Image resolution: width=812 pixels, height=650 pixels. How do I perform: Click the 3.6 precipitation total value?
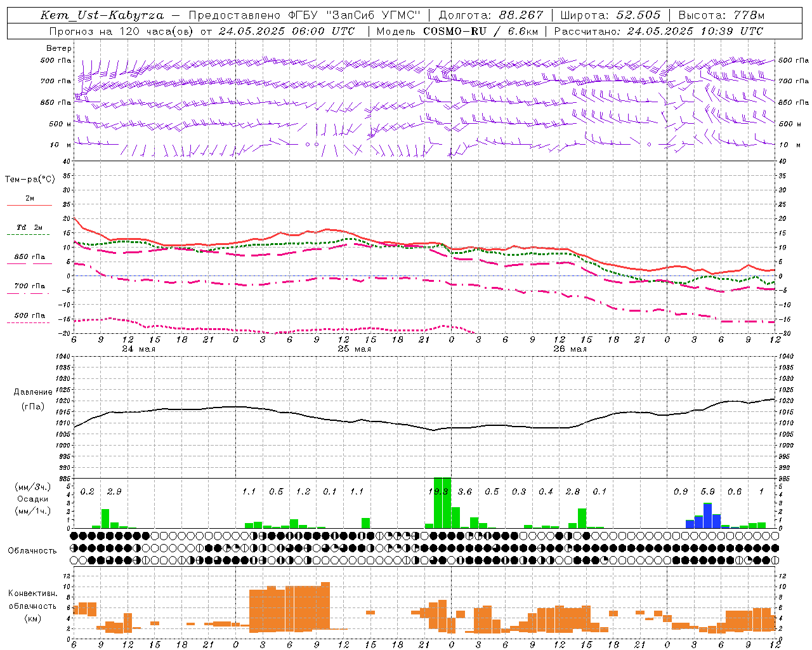click(x=465, y=491)
